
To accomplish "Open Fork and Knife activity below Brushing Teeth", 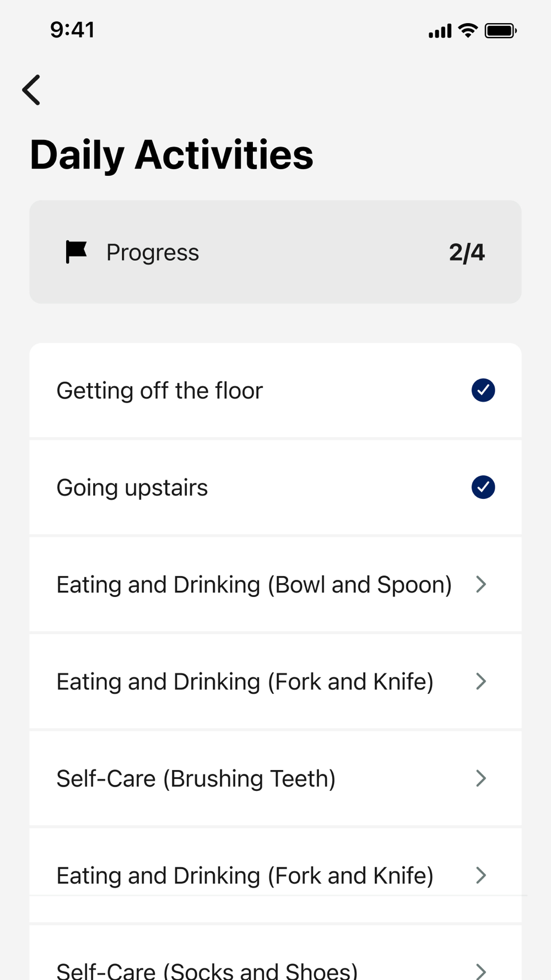I will click(x=275, y=875).
